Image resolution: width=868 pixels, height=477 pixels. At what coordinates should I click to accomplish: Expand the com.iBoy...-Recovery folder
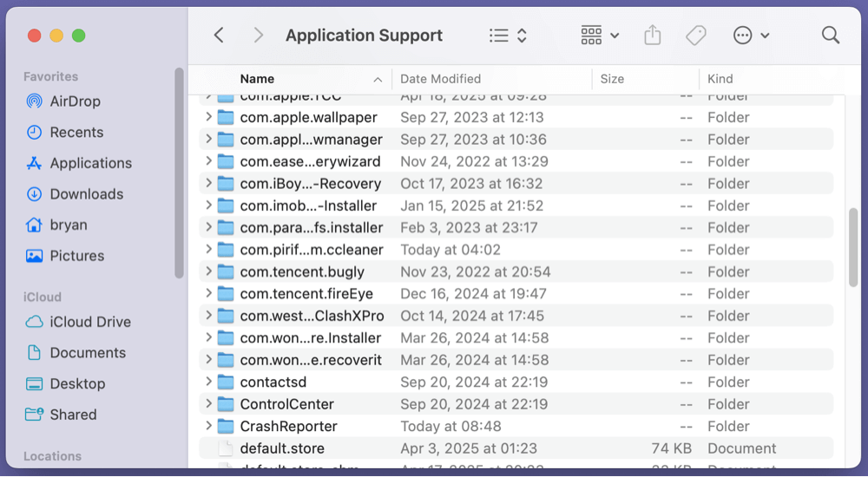(x=208, y=183)
